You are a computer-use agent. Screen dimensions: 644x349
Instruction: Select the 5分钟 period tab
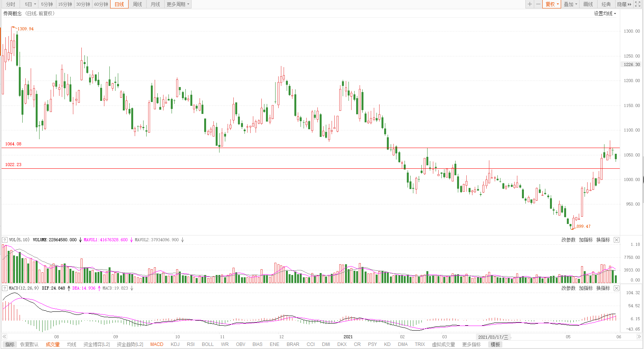click(47, 4)
